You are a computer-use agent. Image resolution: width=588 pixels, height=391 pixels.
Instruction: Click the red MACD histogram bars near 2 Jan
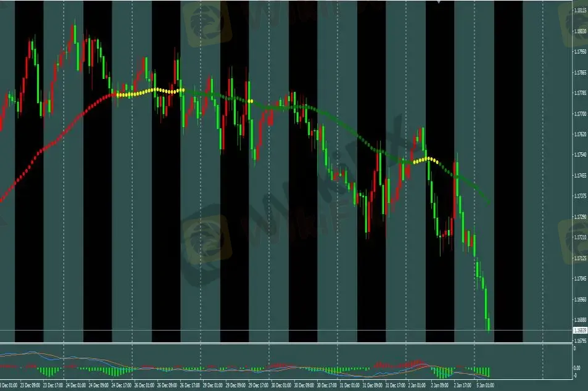pyautogui.click(x=416, y=363)
